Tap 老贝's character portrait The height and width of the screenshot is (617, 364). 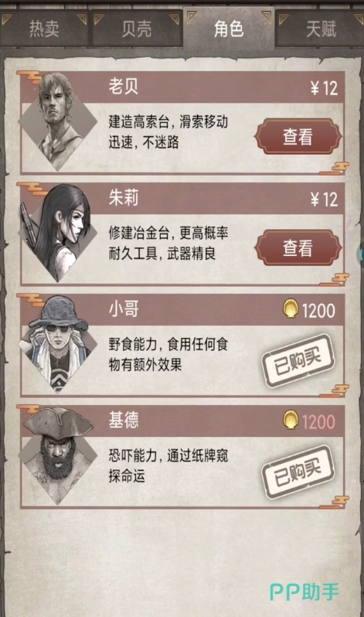pos(58,121)
